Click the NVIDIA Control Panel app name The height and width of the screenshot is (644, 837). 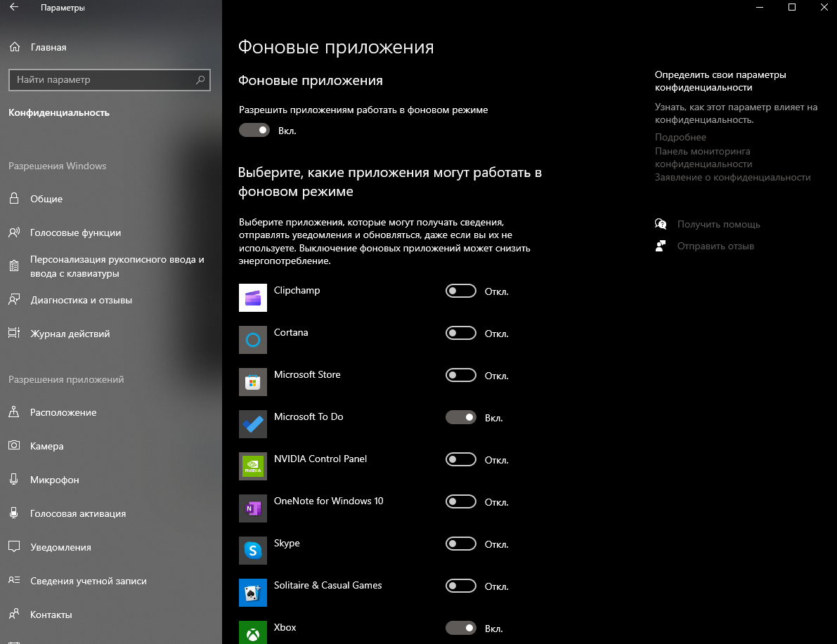click(x=320, y=459)
